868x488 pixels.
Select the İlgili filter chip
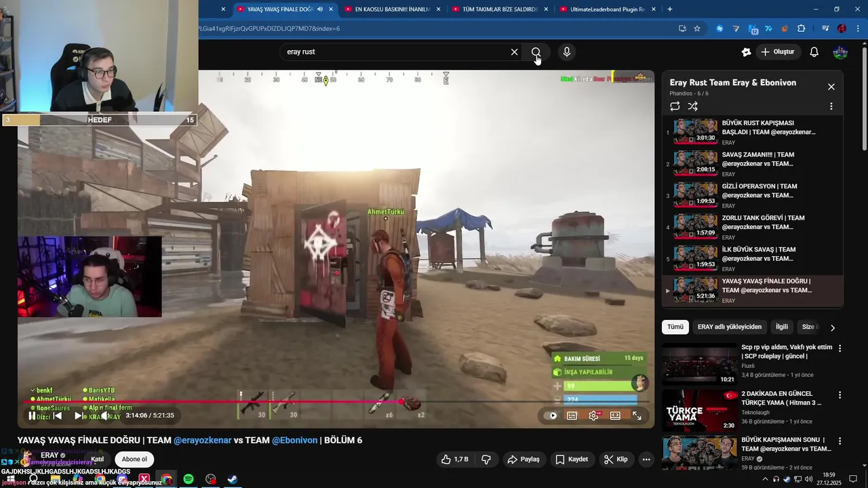[x=782, y=327]
